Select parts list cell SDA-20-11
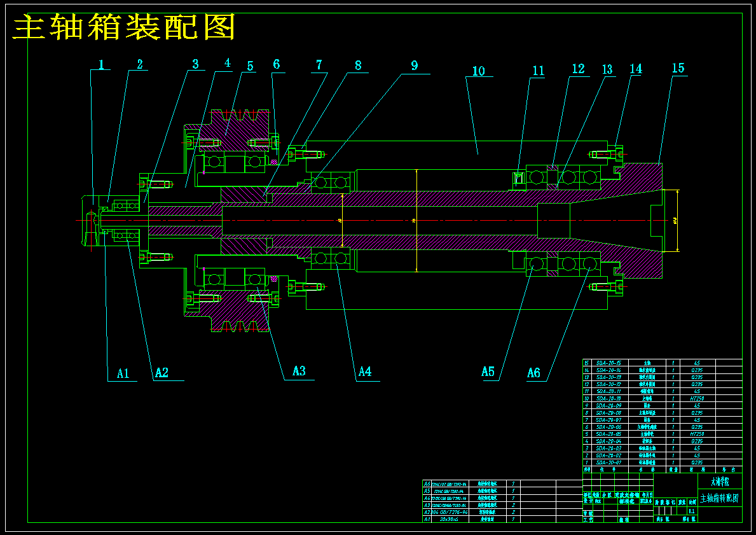The width and height of the screenshot is (756, 535). (x=608, y=391)
